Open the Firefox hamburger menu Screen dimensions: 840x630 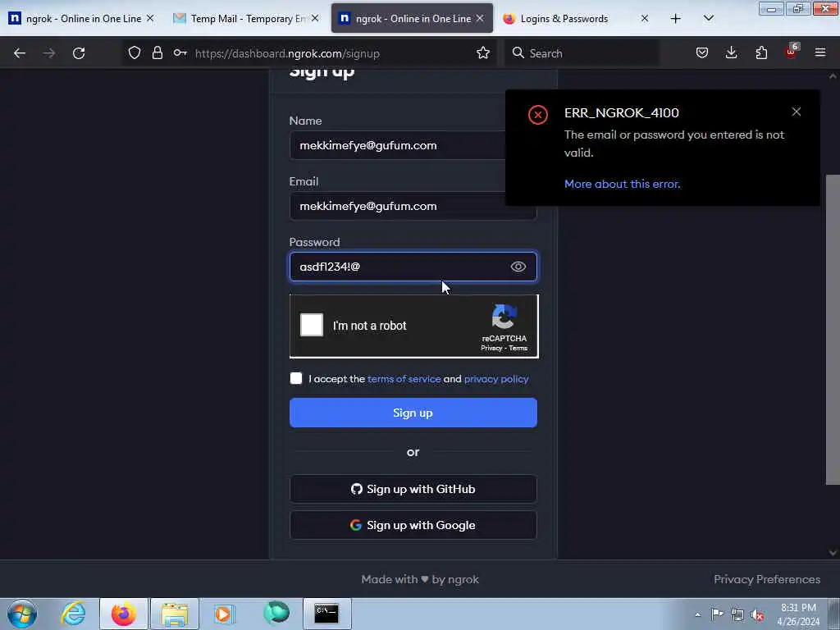(x=820, y=52)
